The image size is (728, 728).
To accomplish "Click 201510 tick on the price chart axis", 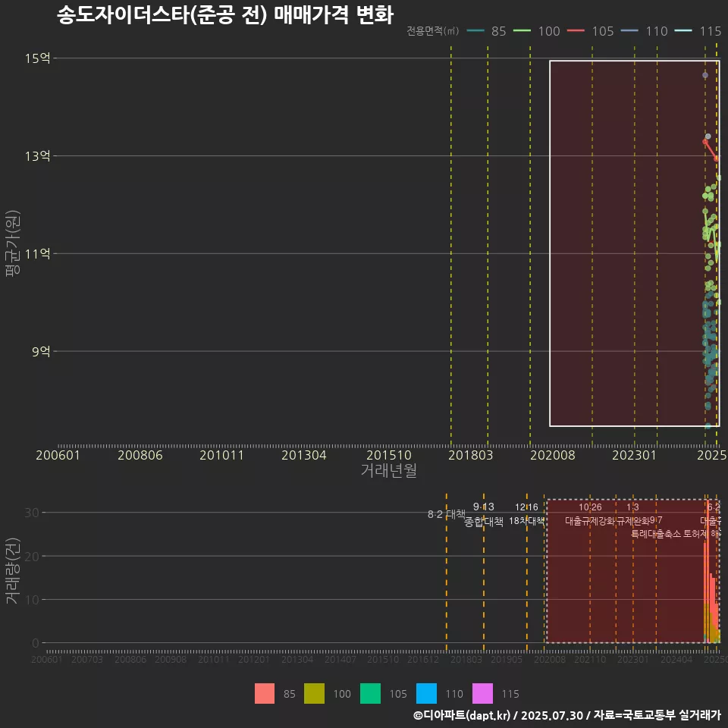I will [x=388, y=455].
